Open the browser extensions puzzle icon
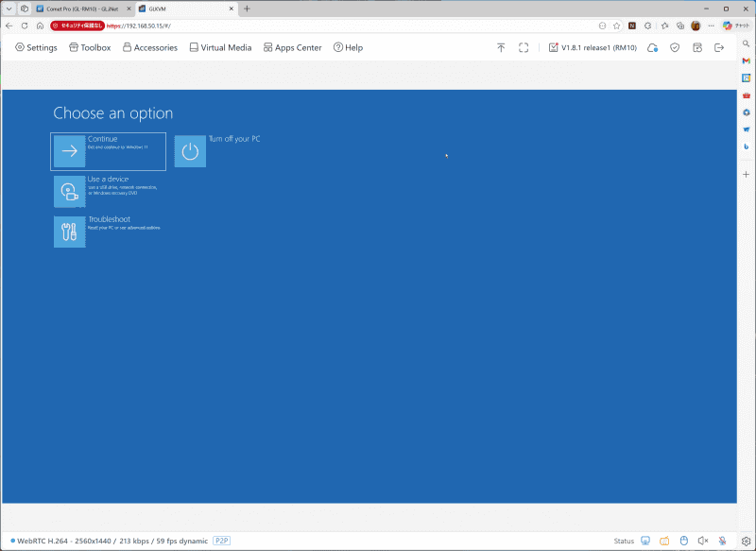The width and height of the screenshot is (756, 551). pos(648,26)
